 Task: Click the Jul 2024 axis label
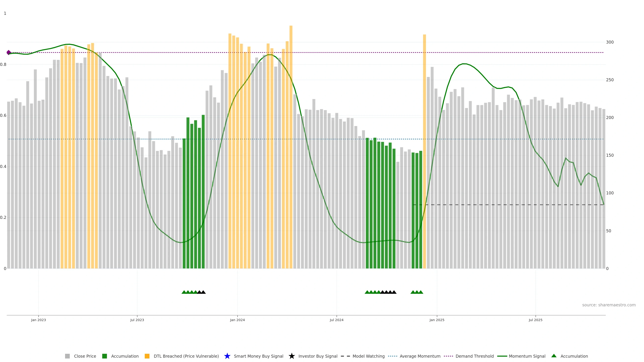336,320
